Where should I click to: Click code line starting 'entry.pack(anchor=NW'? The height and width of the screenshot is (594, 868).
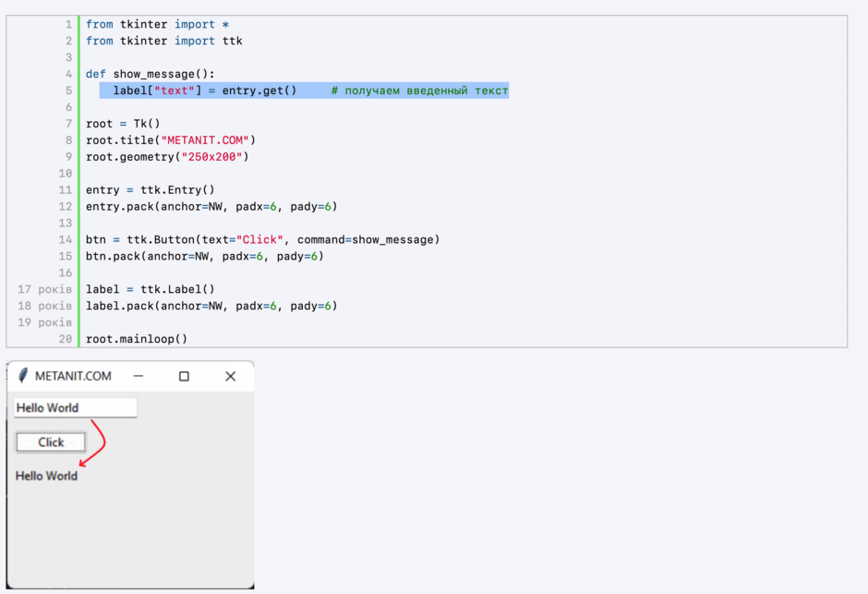(211, 207)
